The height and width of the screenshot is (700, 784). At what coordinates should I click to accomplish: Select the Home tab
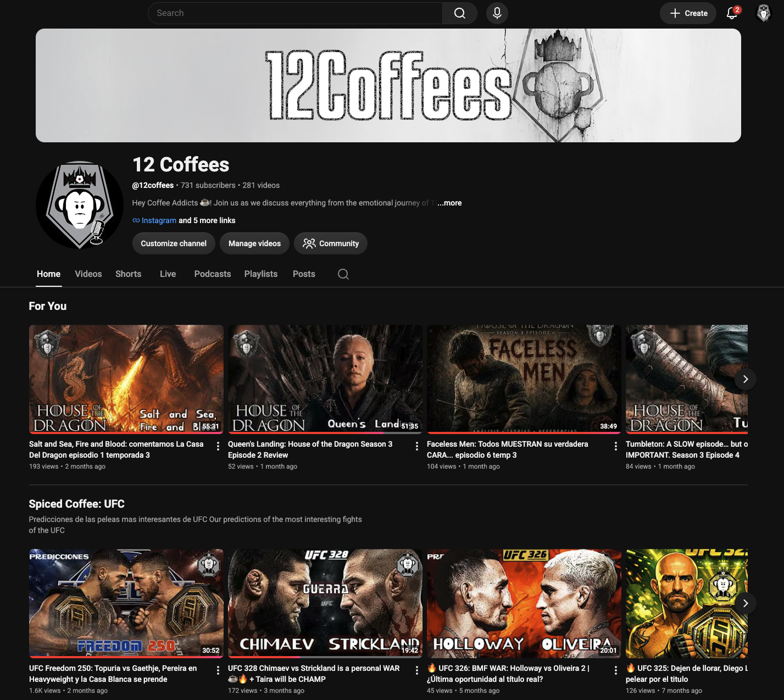pos(49,274)
